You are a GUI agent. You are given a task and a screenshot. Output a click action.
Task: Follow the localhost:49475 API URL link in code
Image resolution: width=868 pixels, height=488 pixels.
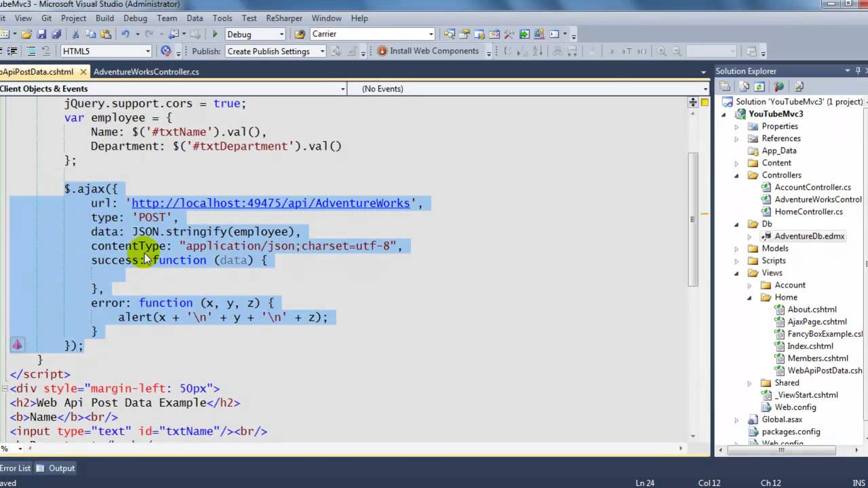pyautogui.click(x=271, y=203)
